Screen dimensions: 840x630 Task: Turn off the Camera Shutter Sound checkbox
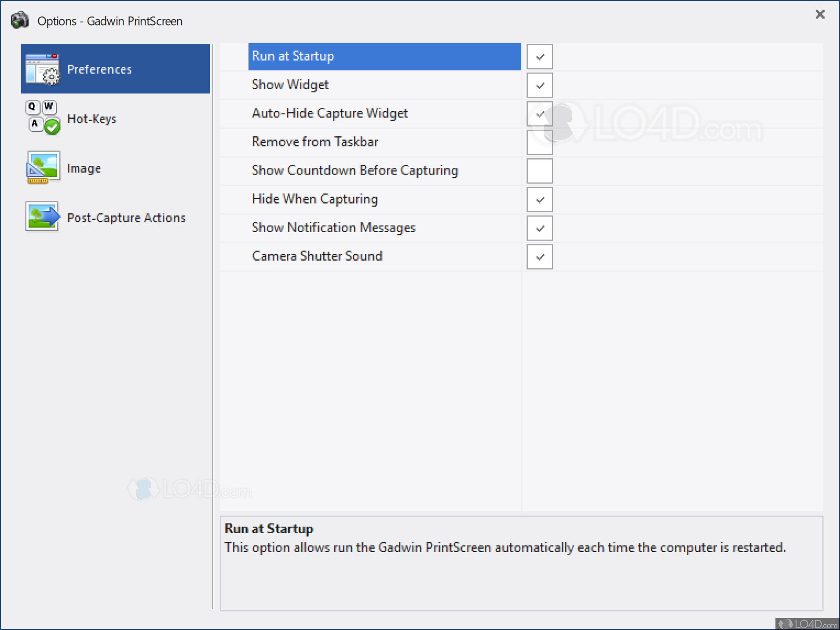click(540, 256)
